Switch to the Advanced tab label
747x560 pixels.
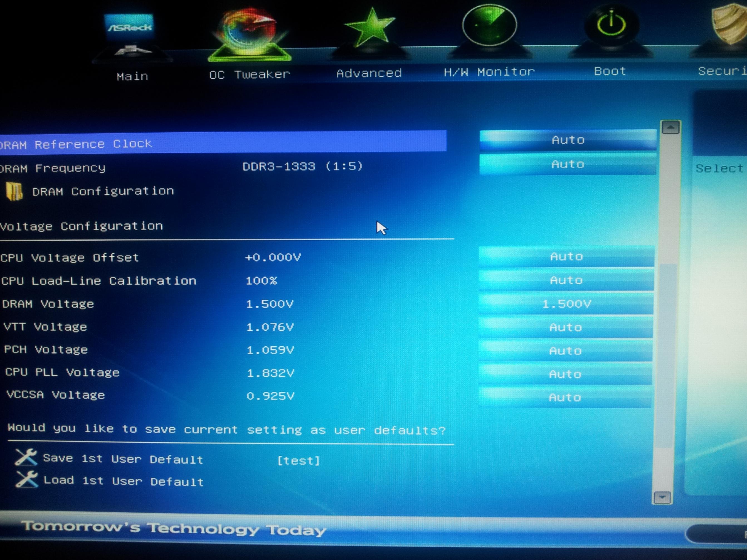(369, 73)
